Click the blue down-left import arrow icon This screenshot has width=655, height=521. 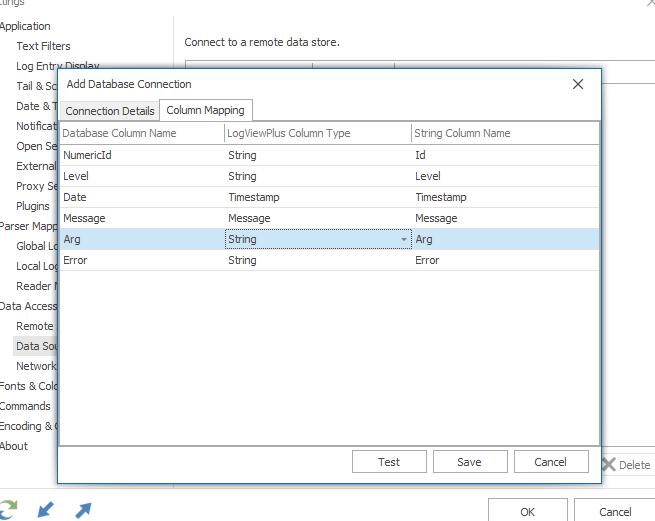(x=45, y=510)
